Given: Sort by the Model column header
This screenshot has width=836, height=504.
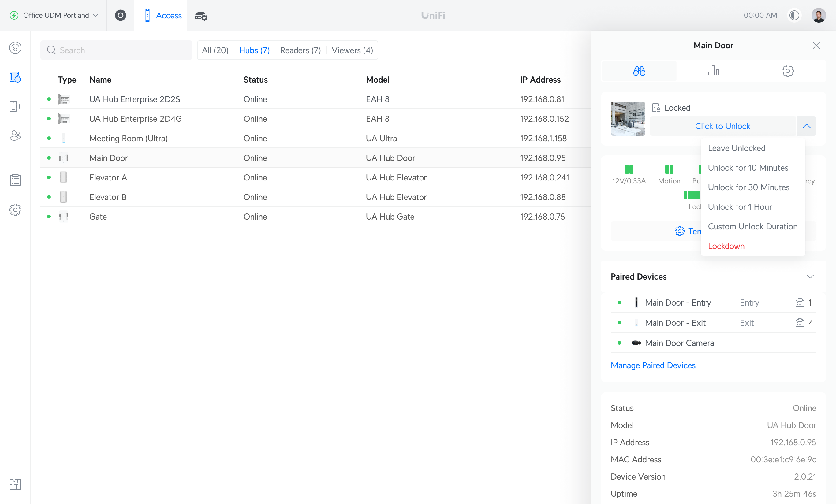Looking at the screenshot, I should coord(378,80).
